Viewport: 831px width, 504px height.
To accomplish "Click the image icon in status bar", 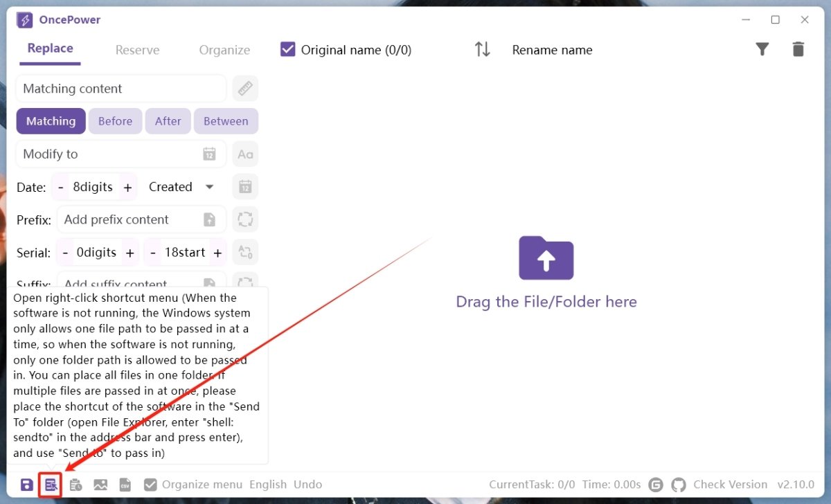I will click(100, 485).
